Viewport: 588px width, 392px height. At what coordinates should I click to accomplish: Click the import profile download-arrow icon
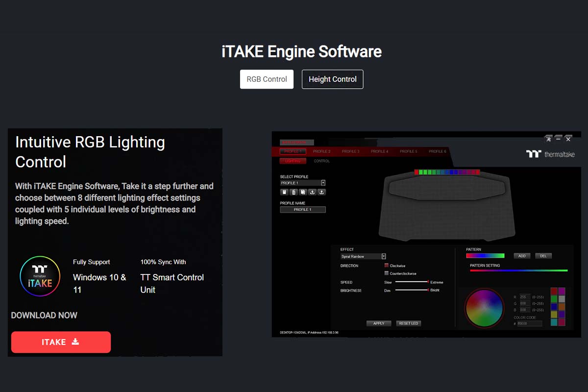coord(312,192)
